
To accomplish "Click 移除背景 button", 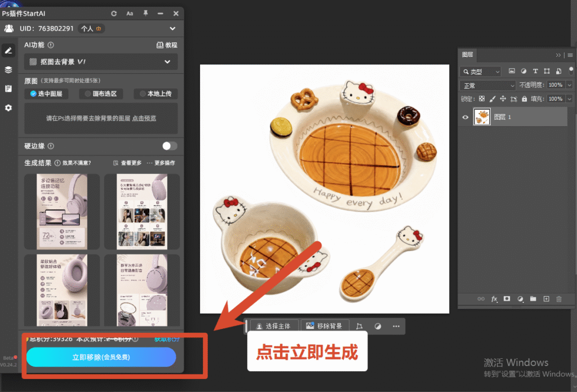I will (x=325, y=326).
